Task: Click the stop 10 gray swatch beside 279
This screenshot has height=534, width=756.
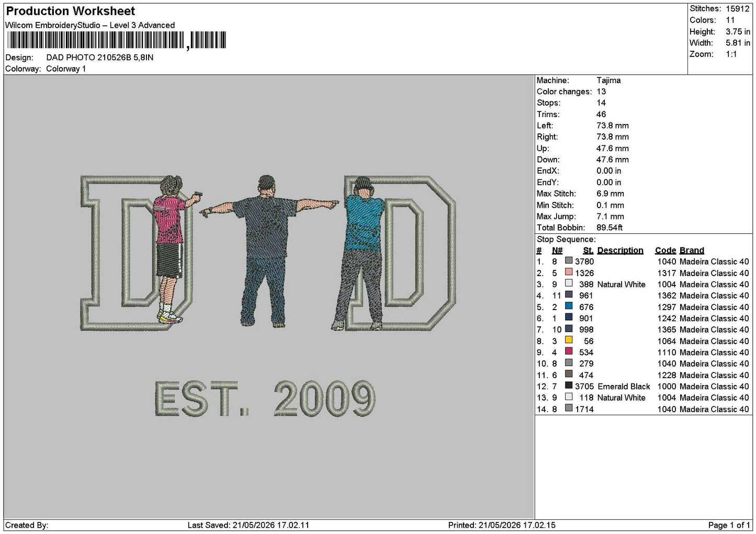Action: [569, 363]
